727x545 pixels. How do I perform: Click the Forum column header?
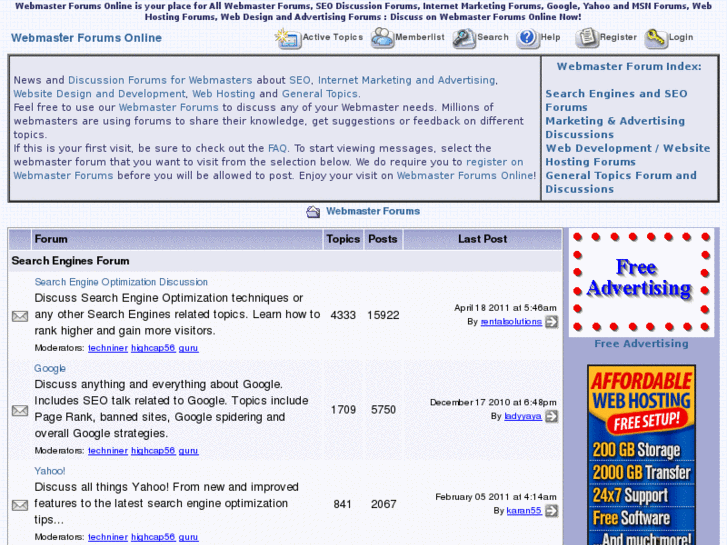coord(177,239)
